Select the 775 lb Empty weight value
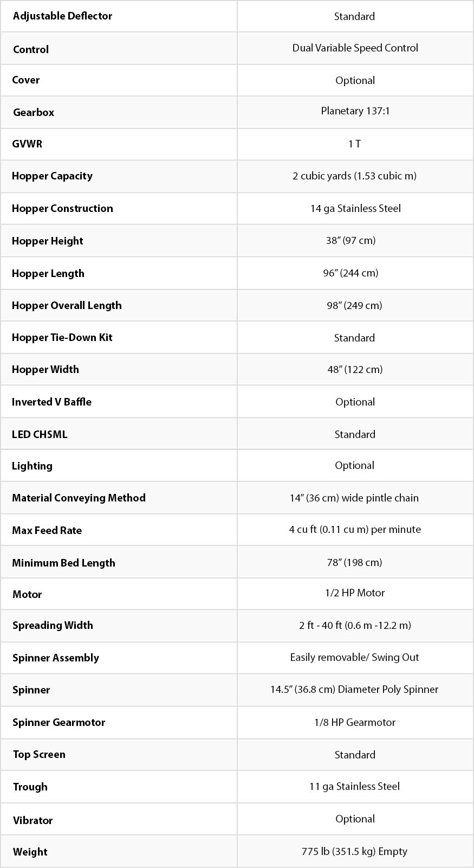This screenshot has width=474, height=868. (x=354, y=851)
